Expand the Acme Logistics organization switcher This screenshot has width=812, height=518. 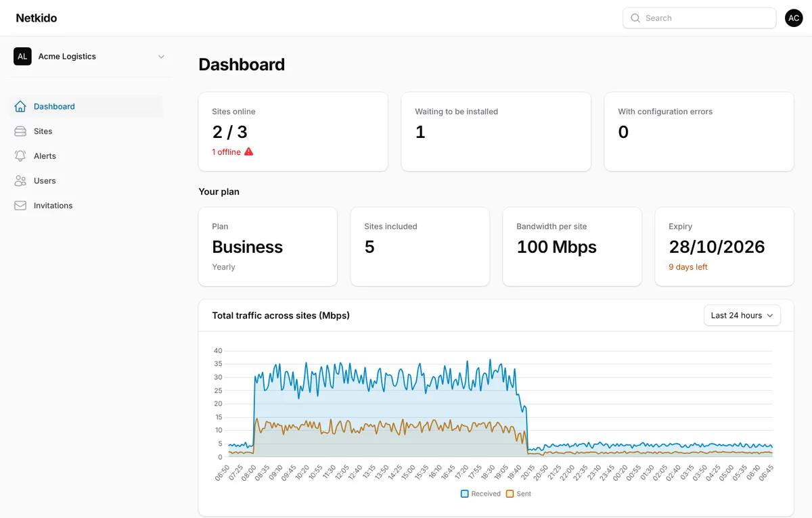point(89,56)
